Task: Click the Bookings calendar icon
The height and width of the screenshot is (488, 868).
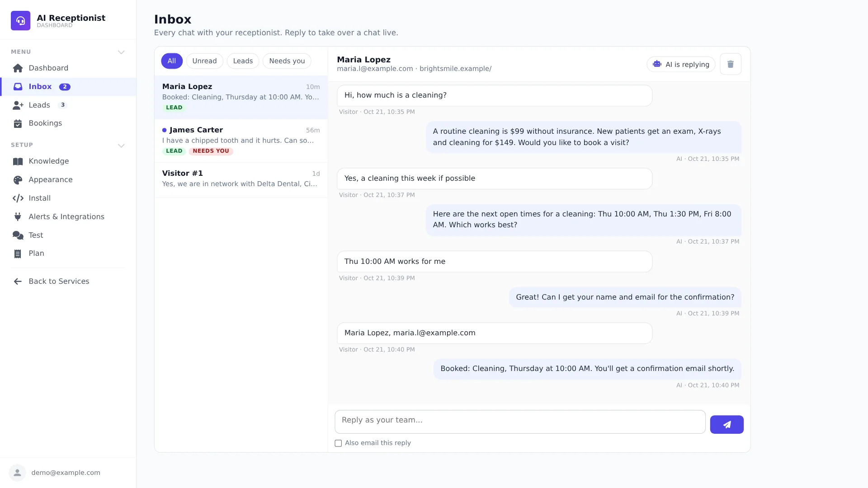Action: (18, 123)
